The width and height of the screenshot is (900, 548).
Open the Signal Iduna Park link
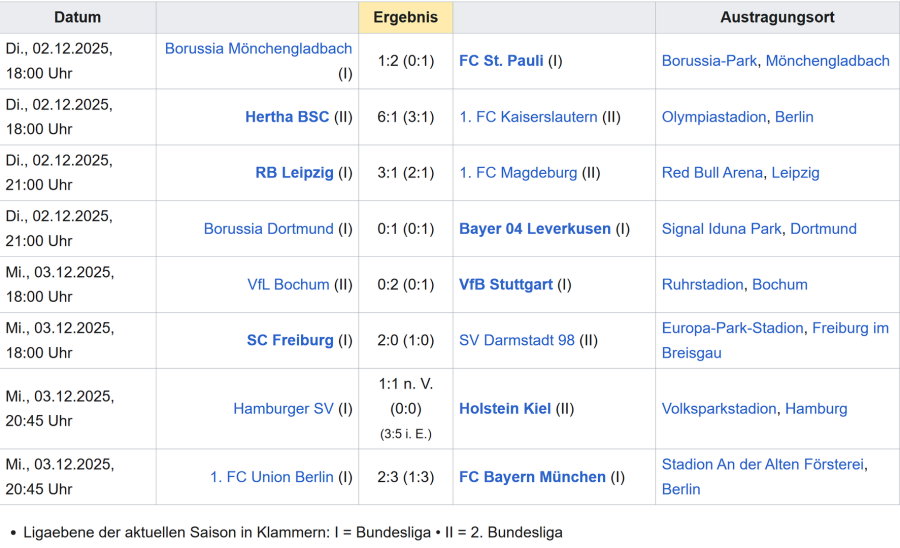click(x=721, y=228)
